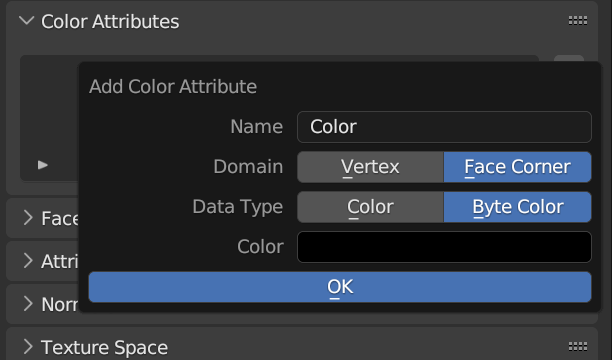
Task: Expand the Face panel chevron
Action: pyautogui.click(x=28, y=218)
